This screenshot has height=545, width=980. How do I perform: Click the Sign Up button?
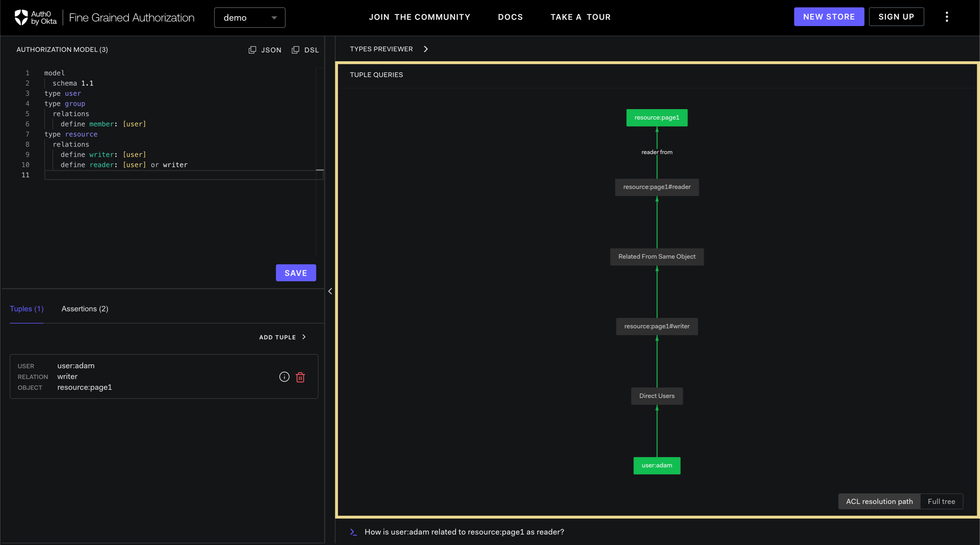tap(896, 17)
